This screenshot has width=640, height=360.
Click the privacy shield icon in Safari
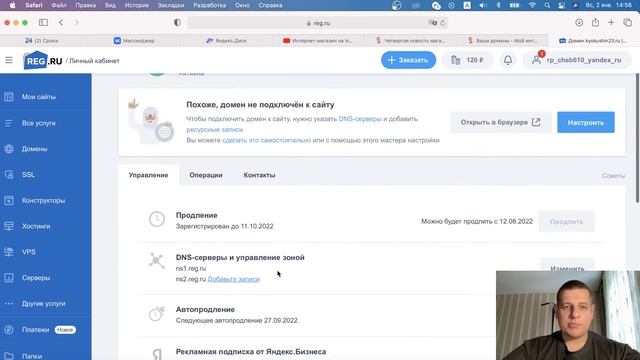pyautogui.click(x=177, y=23)
